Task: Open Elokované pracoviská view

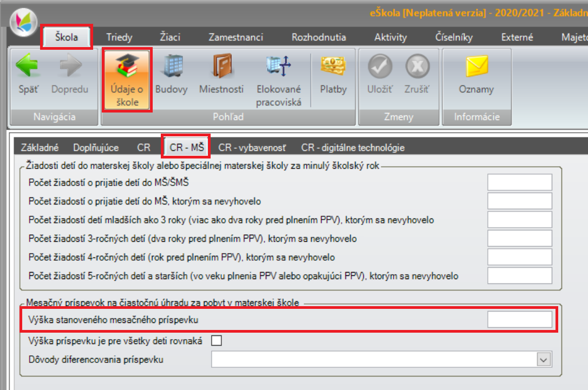Action: [x=279, y=80]
